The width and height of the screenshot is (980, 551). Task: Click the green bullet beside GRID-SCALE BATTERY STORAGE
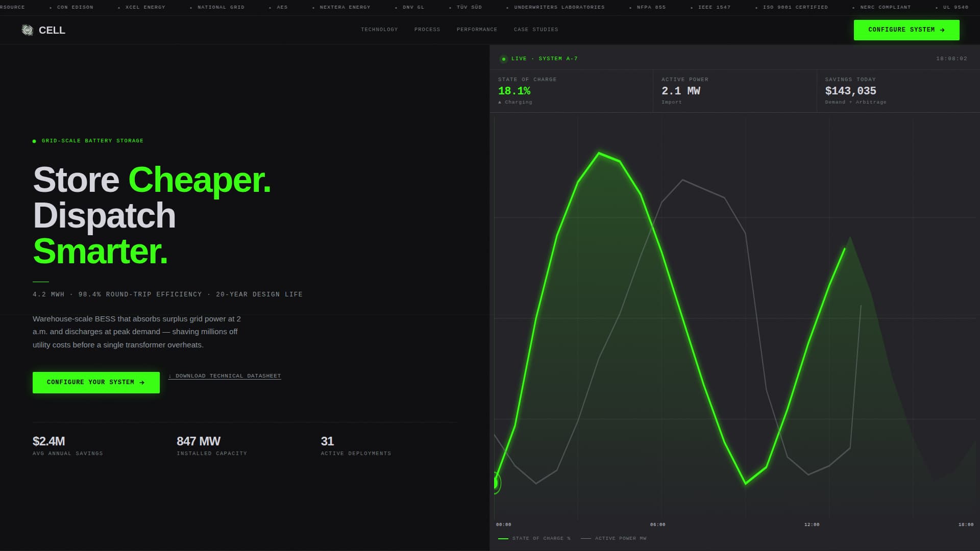pos(34,140)
